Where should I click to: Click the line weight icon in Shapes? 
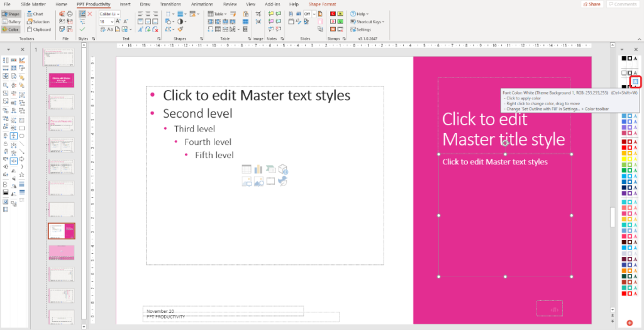pyautogui.click(x=180, y=14)
